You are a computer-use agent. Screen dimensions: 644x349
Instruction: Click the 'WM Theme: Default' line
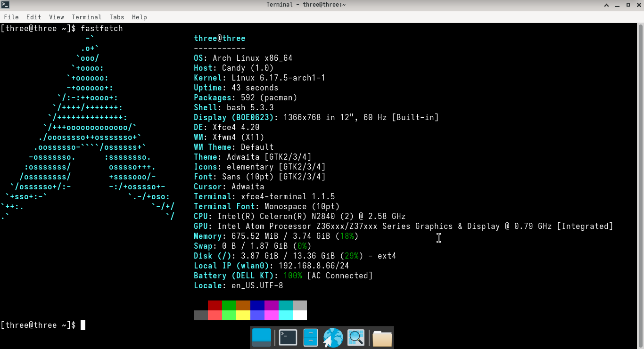tap(234, 147)
